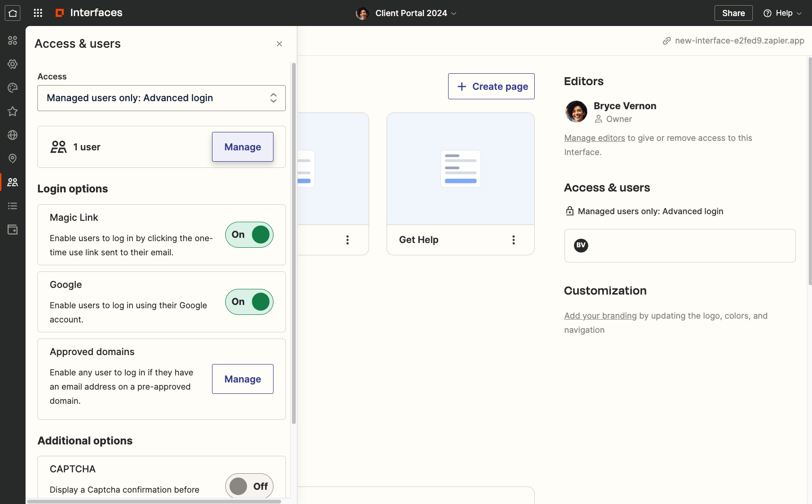Click the panel's horizontal scrollbar
The height and width of the screenshot is (504, 812).
(154, 501)
